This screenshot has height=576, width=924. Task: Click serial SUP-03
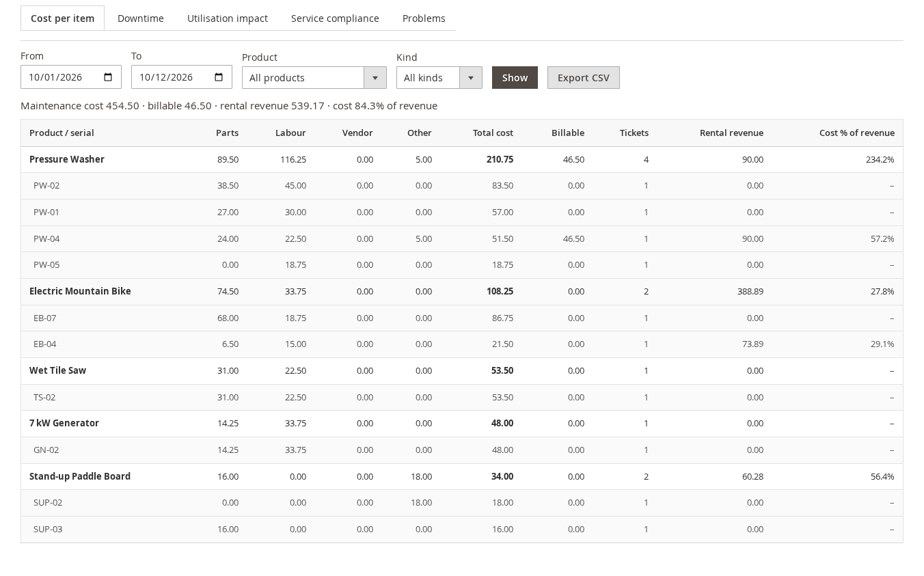[48, 530]
